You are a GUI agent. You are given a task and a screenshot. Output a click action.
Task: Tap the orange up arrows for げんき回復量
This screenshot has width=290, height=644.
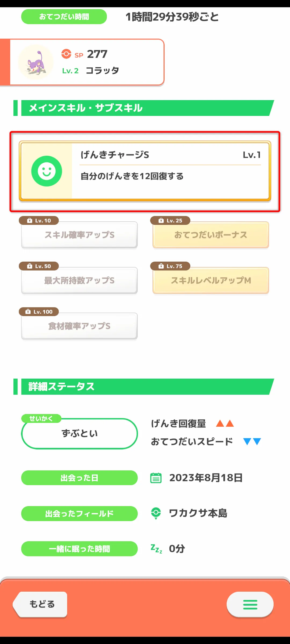coord(225,423)
